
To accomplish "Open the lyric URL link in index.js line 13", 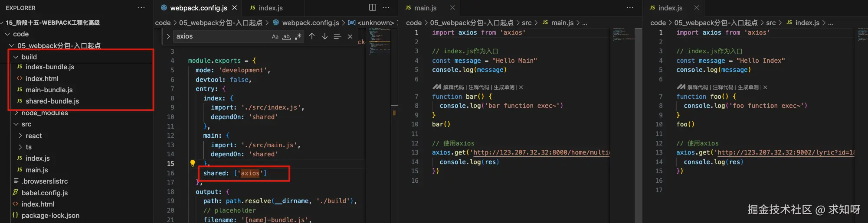I will pos(786,152).
